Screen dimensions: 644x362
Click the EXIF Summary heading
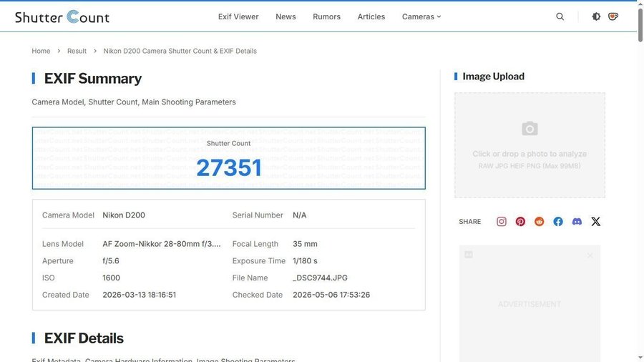(x=93, y=79)
